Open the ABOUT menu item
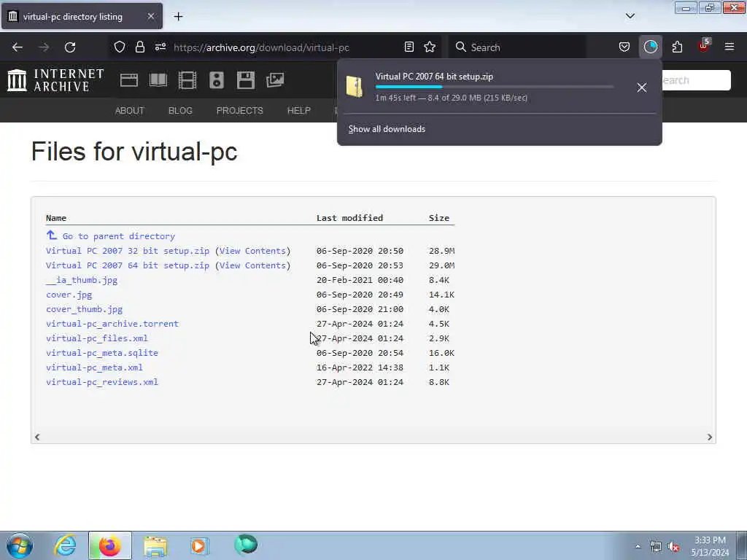The width and height of the screenshot is (747, 560). (130, 111)
